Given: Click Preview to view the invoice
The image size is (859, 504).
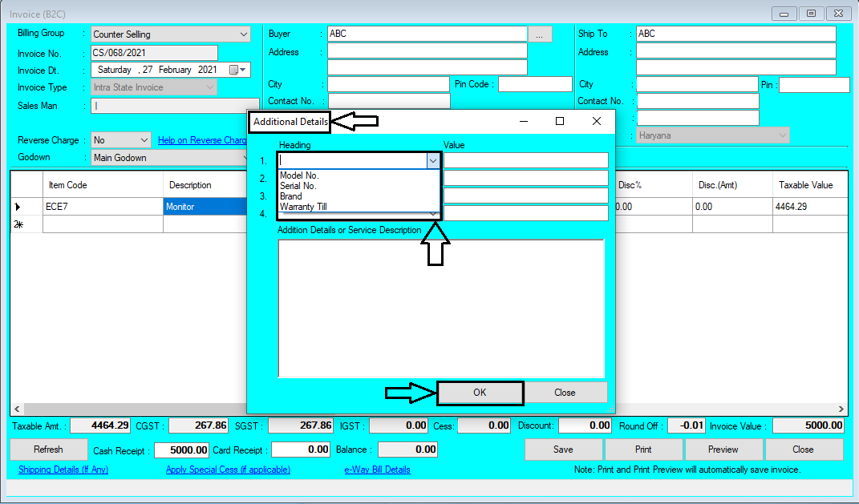Looking at the screenshot, I should coord(723,450).
